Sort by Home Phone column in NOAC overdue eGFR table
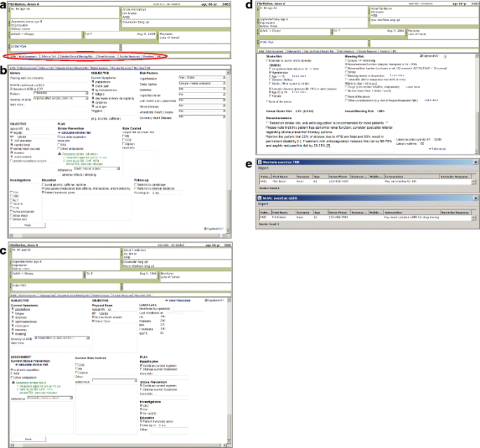 click(339, 212)
